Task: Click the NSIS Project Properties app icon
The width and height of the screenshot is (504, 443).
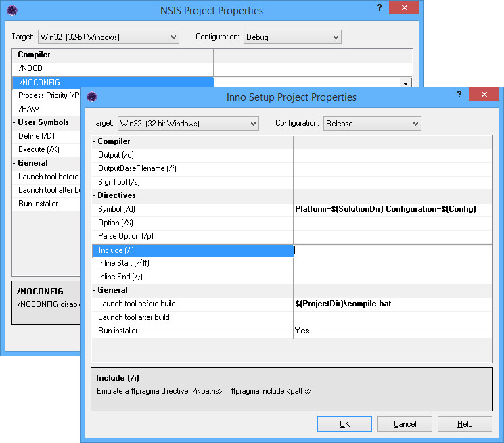Action: (x=12, y=10)
